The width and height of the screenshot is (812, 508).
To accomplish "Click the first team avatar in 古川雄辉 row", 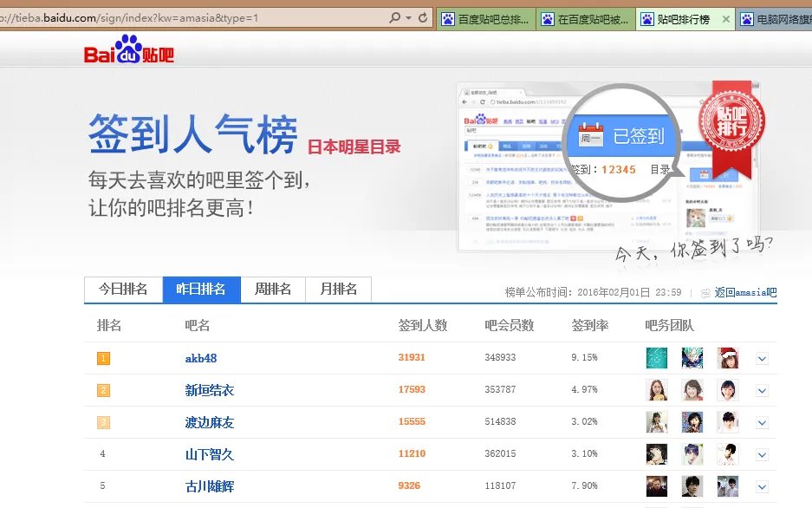I will pyautogui.click(x=657, y=486).
